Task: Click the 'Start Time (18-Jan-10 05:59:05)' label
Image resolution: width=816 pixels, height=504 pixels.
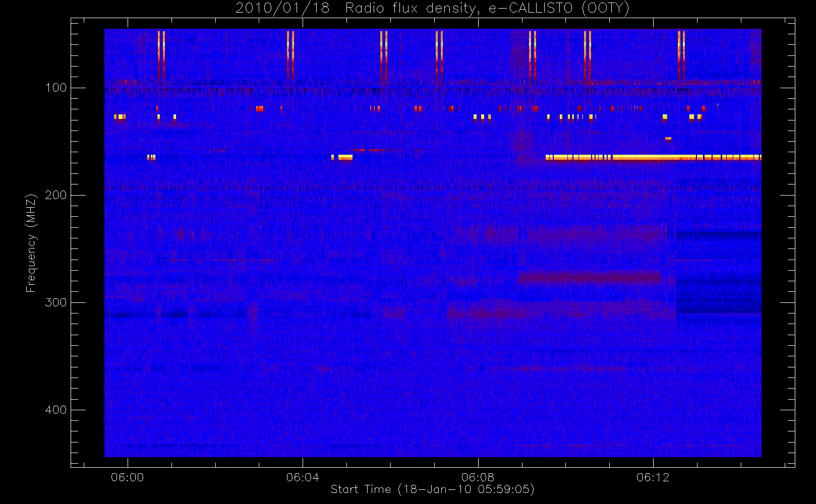Action: coord(432,489)
